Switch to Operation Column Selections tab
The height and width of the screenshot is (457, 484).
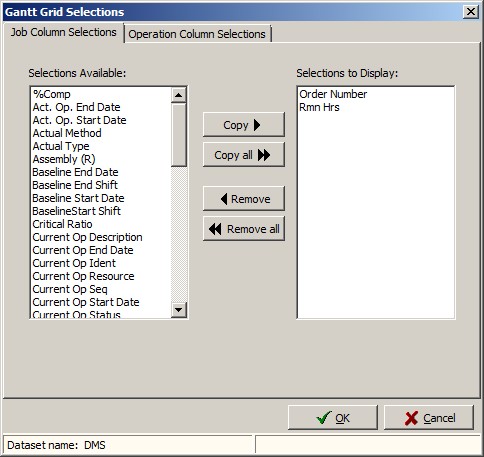tap(197, 34)
